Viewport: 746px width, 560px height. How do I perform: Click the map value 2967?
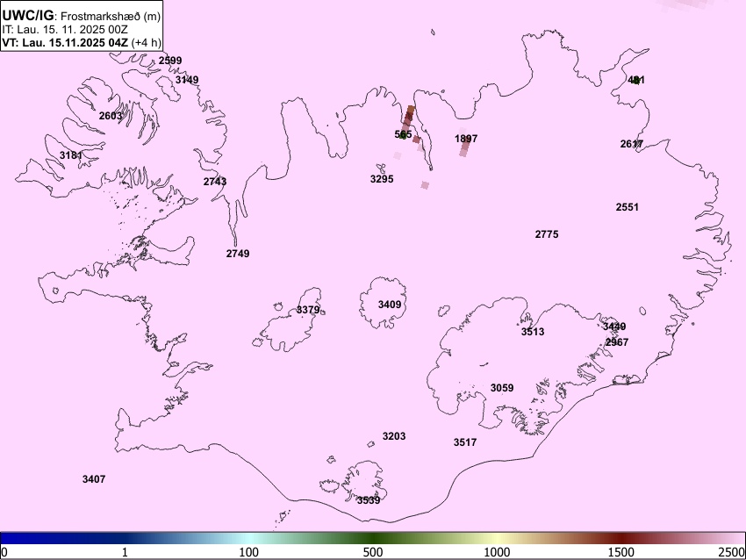click(617, 342)
